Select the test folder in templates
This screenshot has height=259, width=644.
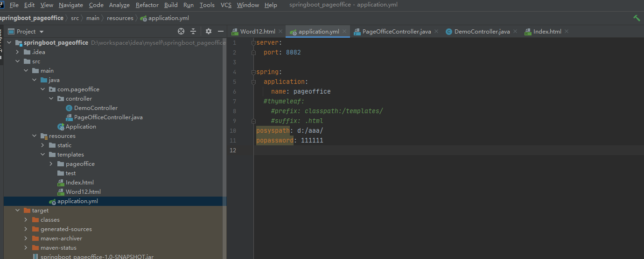pyautogui.click(x=70, y=173)
